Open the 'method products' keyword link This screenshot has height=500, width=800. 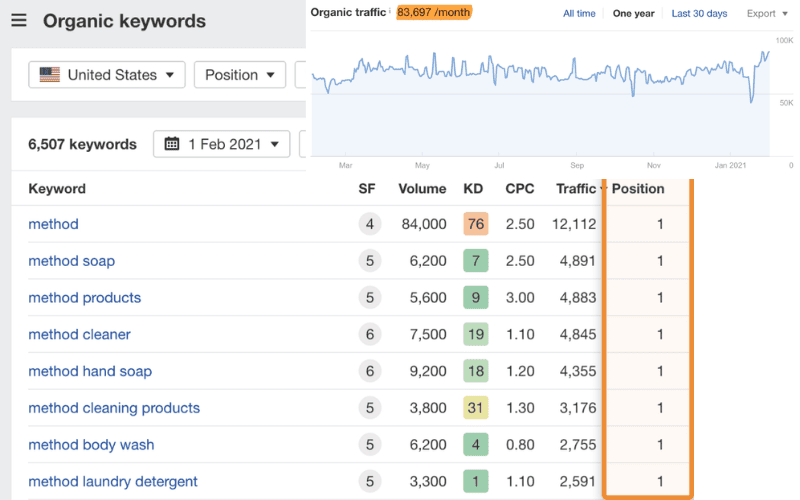(85, 297)
